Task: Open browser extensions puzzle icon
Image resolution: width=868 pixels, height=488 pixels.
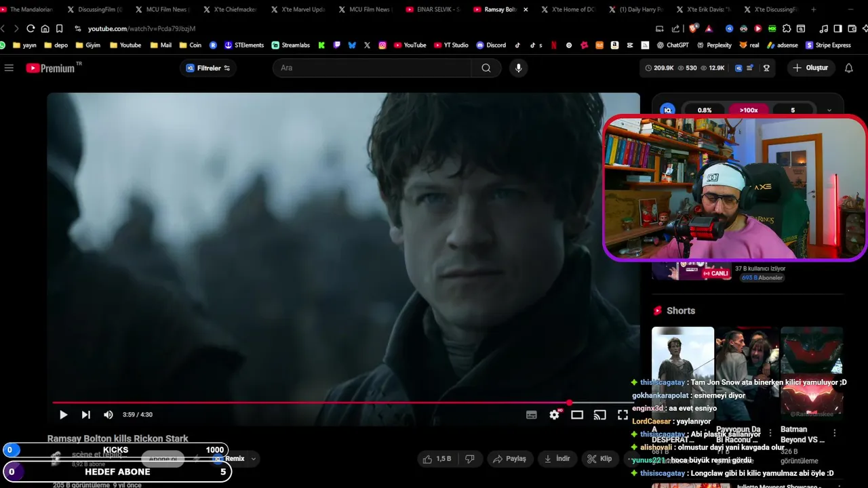Action: pos(787,28)
